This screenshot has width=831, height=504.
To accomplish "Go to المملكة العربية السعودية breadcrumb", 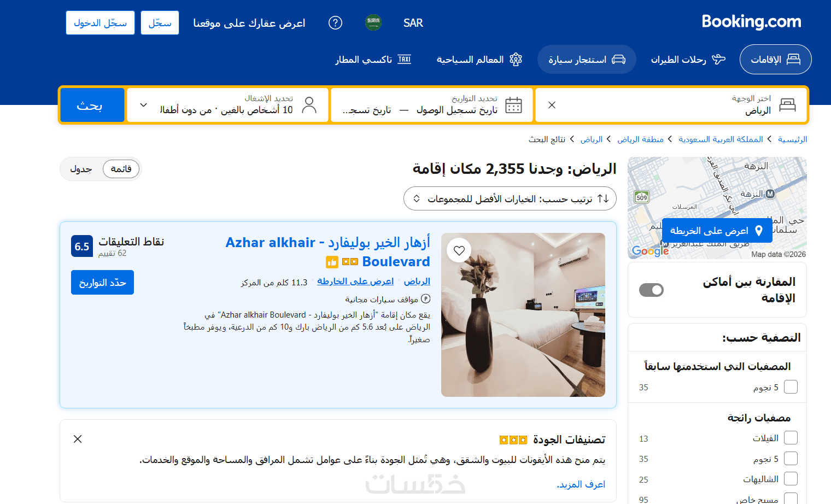I will coord(721,139).
